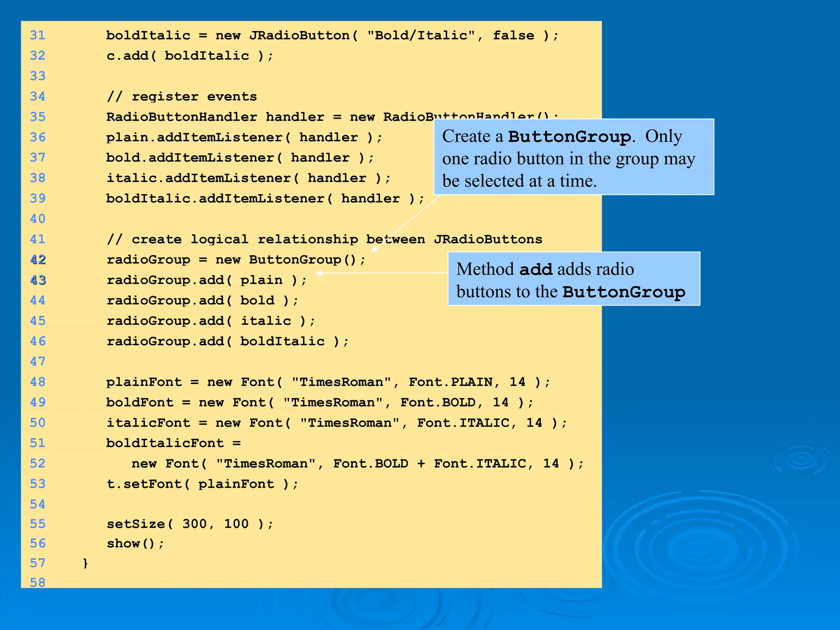Screen dimensions: 840x630
Task: Click 'bold.addItemListener( handler );' line
Action: point(240,158)
